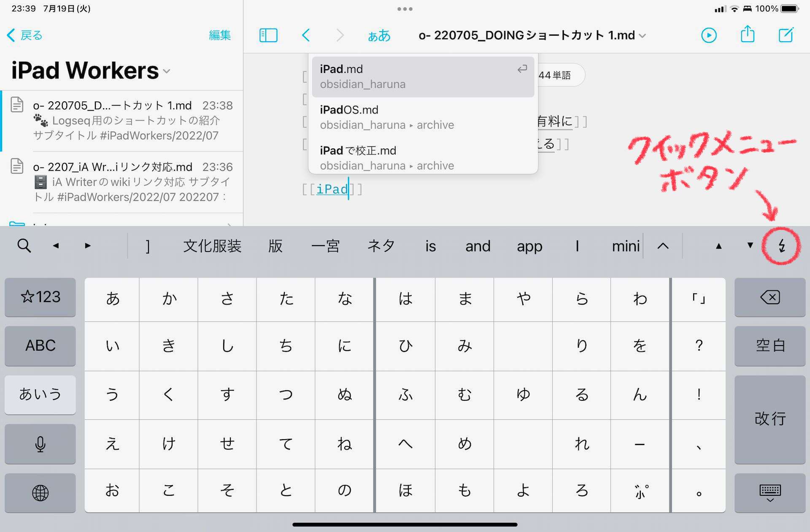
Task: Insert the 一宮 suggestion
Action: (325, 246)
